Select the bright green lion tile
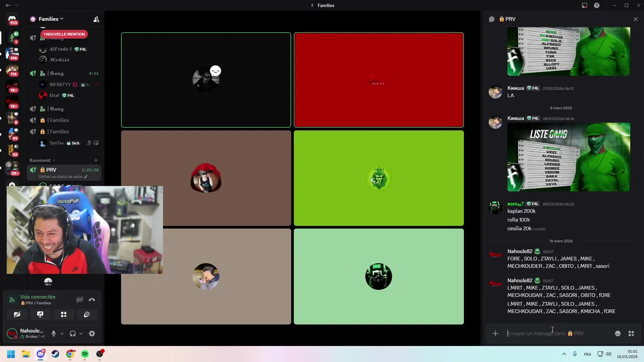Viewport: 644px width, 362px height. coord(379,178)
